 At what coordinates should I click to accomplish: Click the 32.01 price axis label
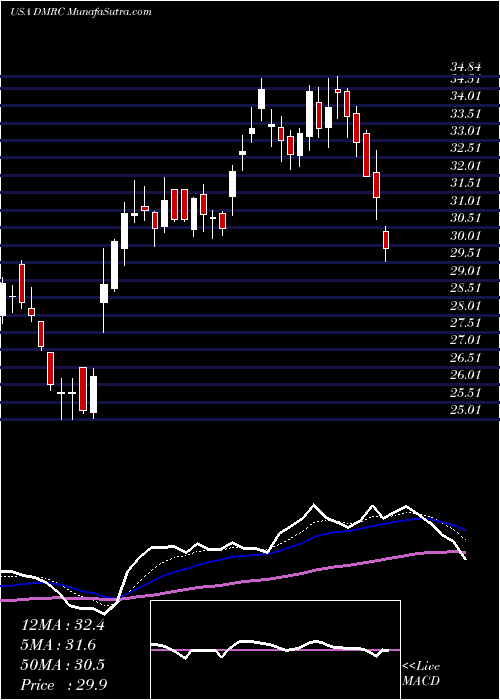(465, 166)
